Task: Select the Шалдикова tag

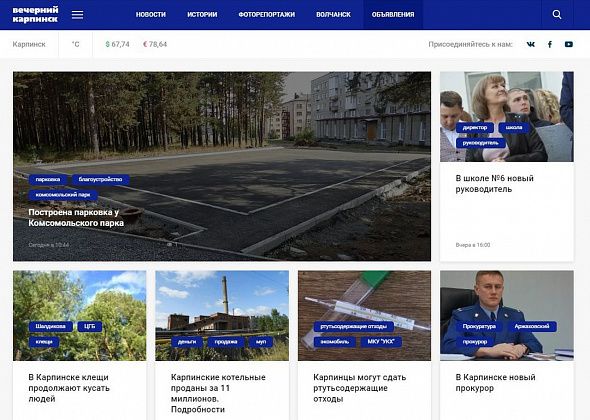Action: coord(50,326)
